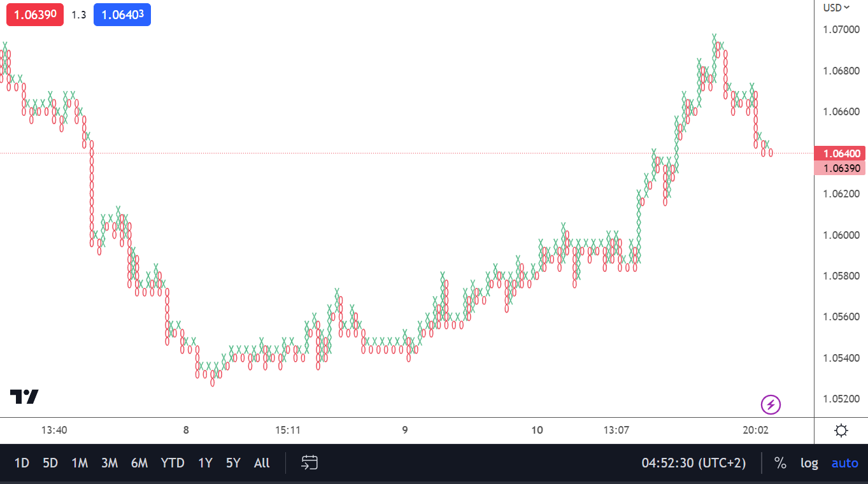Click the blue buy price 1.0640 button

pos(122,15)
